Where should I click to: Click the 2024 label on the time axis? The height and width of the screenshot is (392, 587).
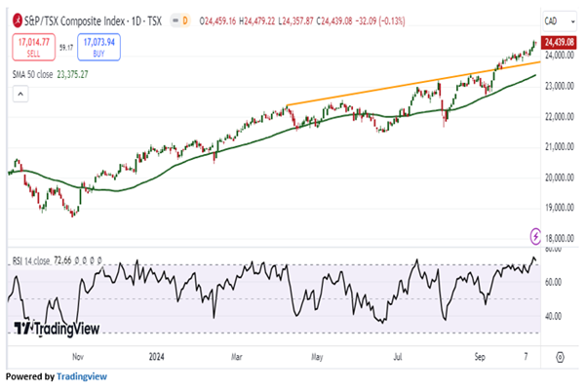[156, 357]
